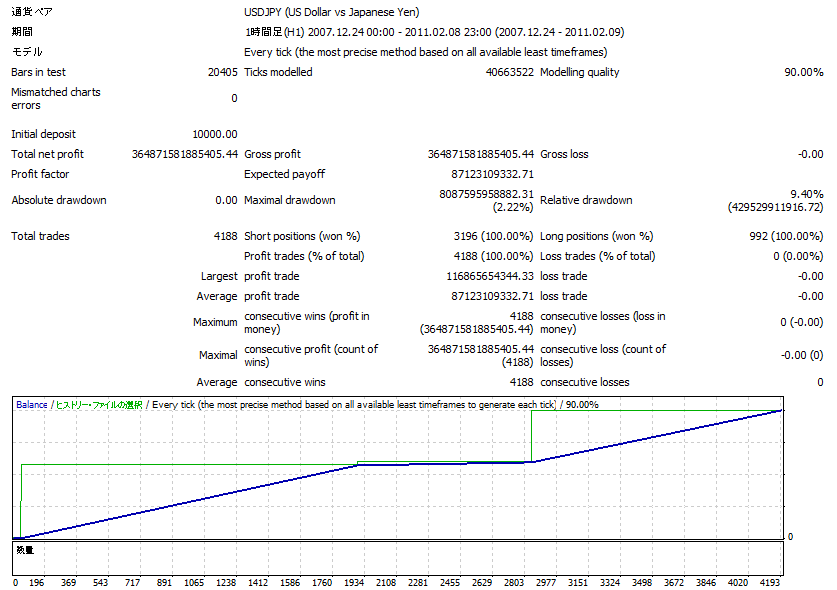Click the Relative drawdown 9.40% figure

click(806, 194)
